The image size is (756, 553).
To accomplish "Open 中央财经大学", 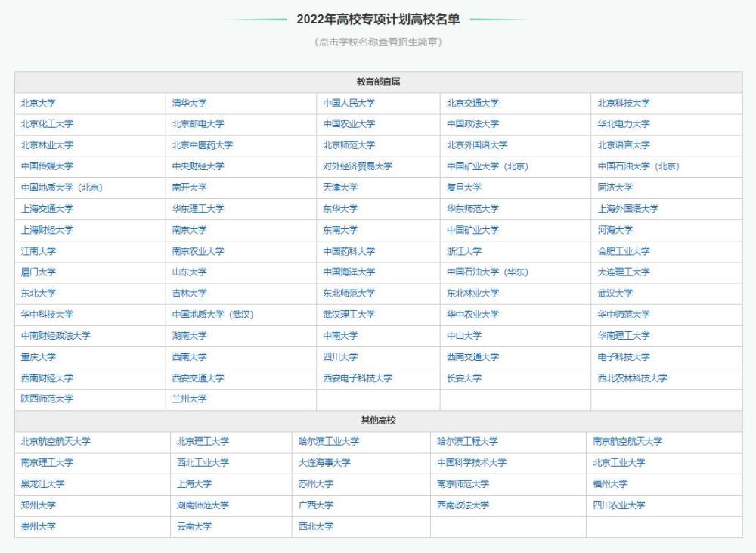I will click(x=198, y=166).
